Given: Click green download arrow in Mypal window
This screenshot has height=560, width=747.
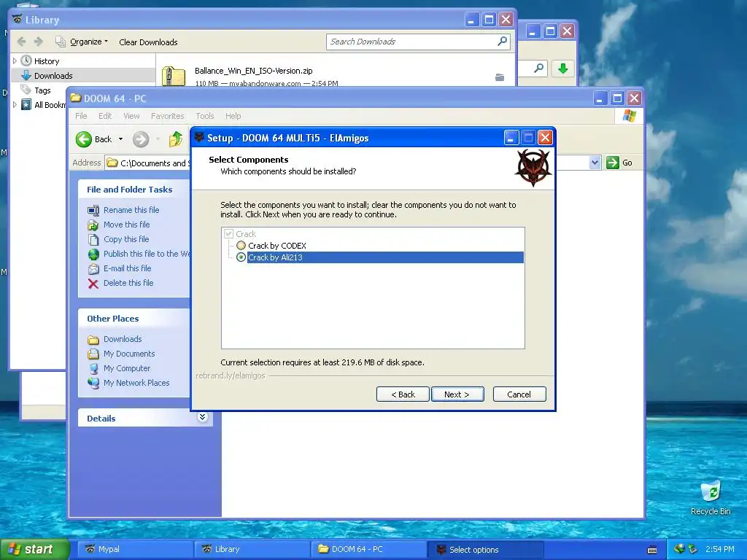Looking at the screenshot, I should [562, 68].
